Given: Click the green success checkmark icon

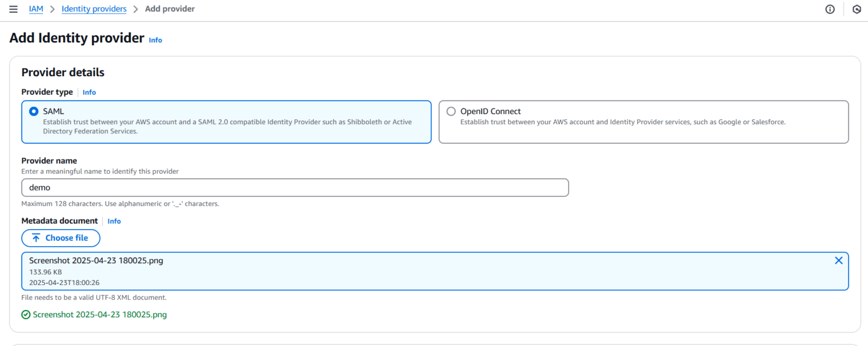Looking at the screenshot, I should 25,314.
